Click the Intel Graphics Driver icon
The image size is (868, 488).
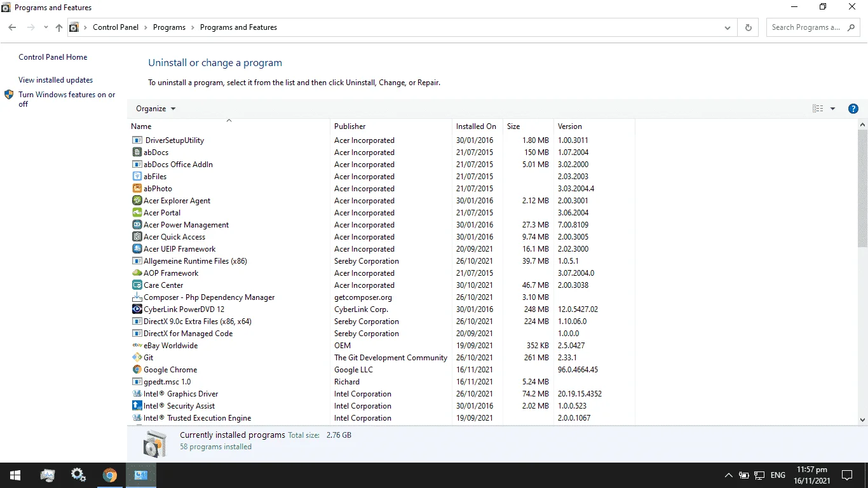pyautogui.click(x=137, y=394)
